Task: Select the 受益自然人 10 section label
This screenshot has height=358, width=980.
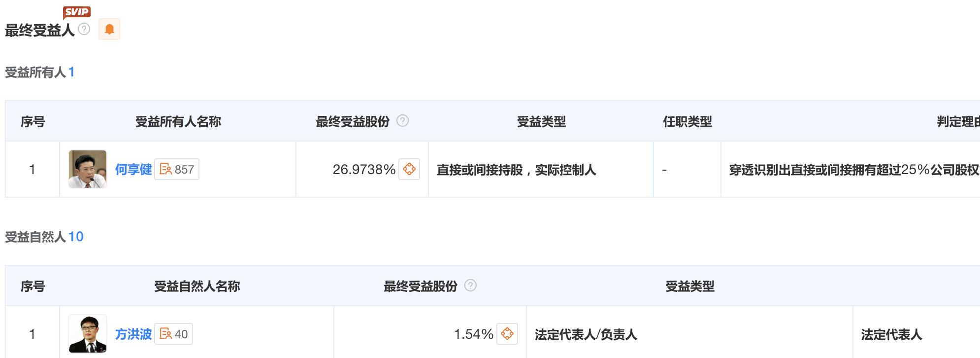Action: tap(44, 237)
